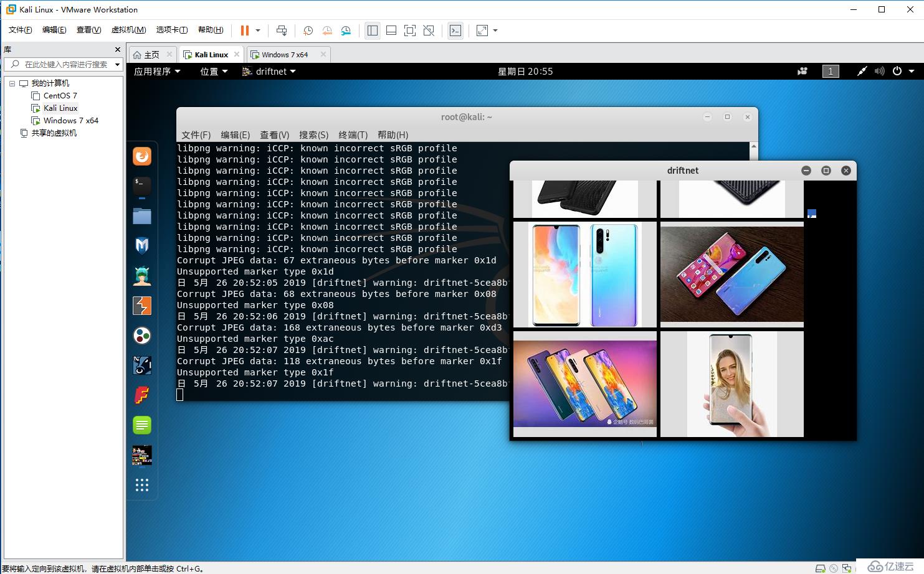Open the driftnet app menu in top bar

tap(269, 72)
